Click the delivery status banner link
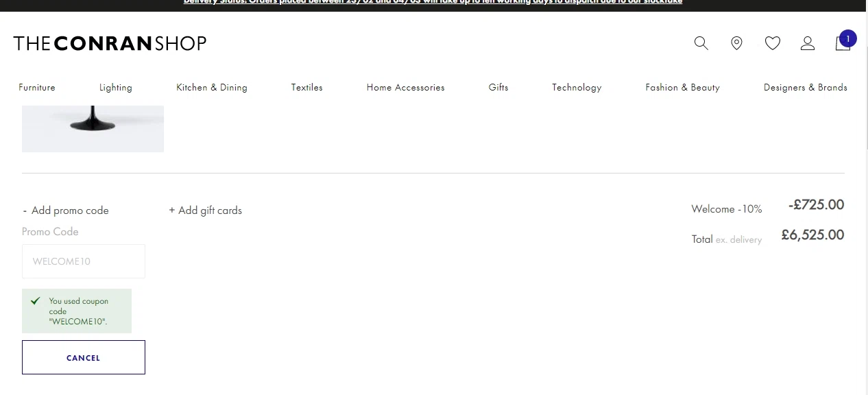 [x=433, y=2]
